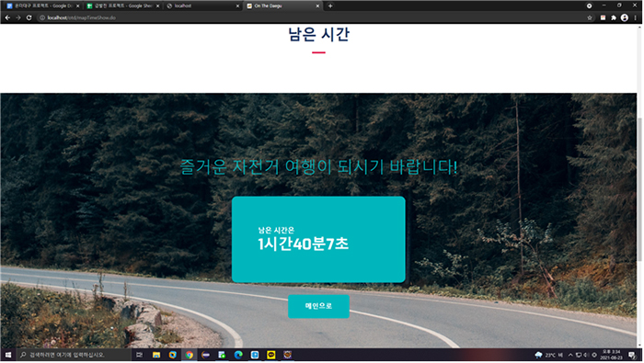
Task: Go back to the previous page
Action: tap(7, 17)
